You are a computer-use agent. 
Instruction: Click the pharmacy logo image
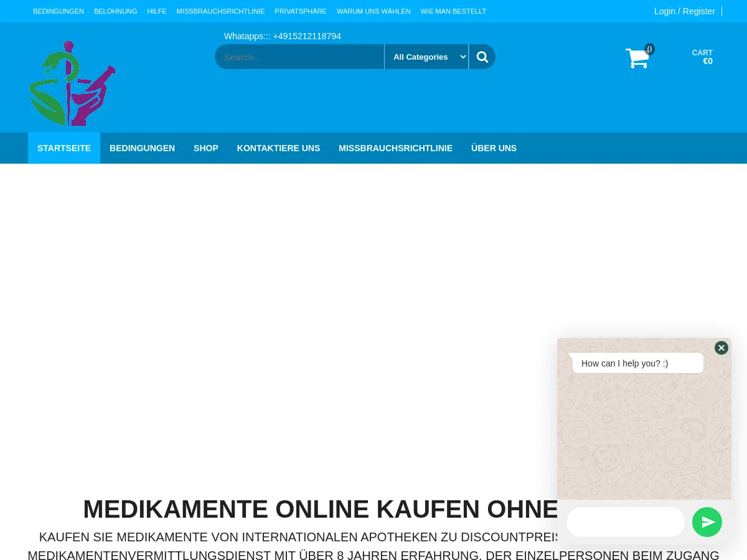click(x=72, y=83)
